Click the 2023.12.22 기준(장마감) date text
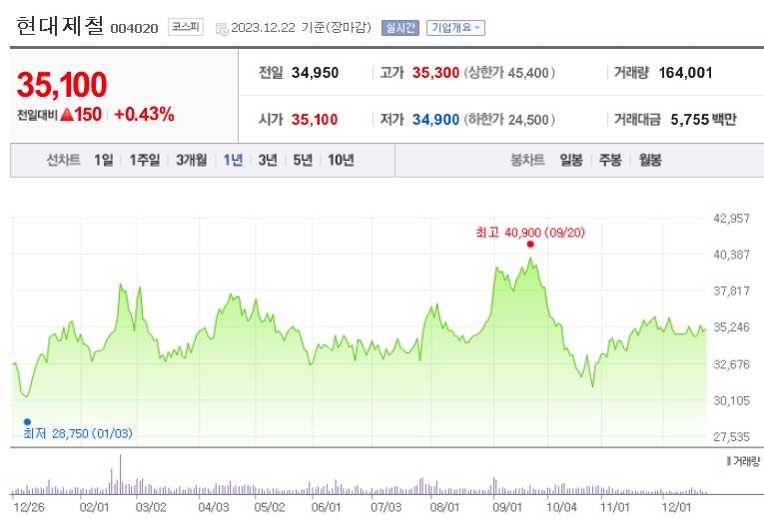Screen dimensions: 764x532 (302, 27)
